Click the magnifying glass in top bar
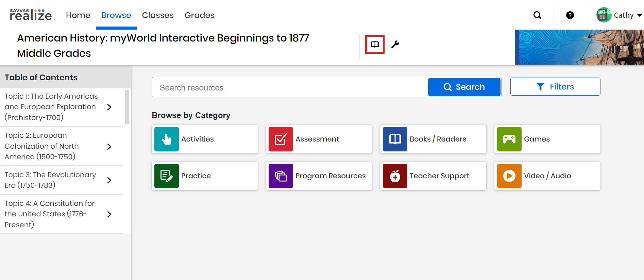The image size is (644, 280). [x=537, y=15]
